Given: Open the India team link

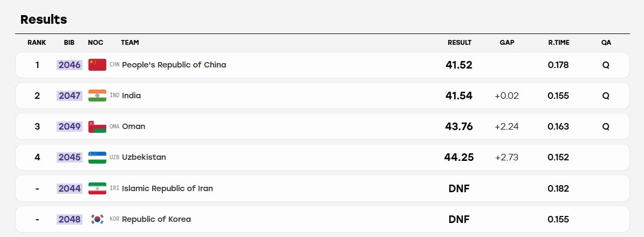Looking at the screenshot, I should tap(132, 96).
